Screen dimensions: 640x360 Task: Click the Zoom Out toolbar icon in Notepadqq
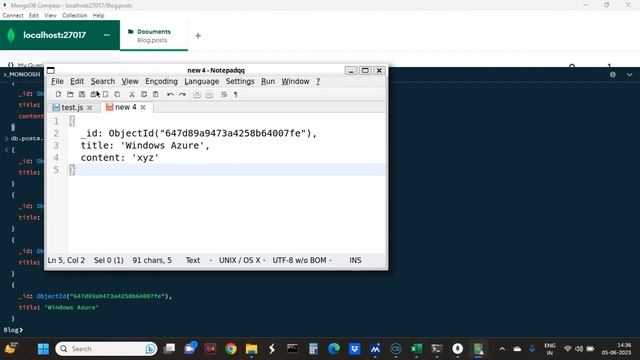(x=209, y=94)
